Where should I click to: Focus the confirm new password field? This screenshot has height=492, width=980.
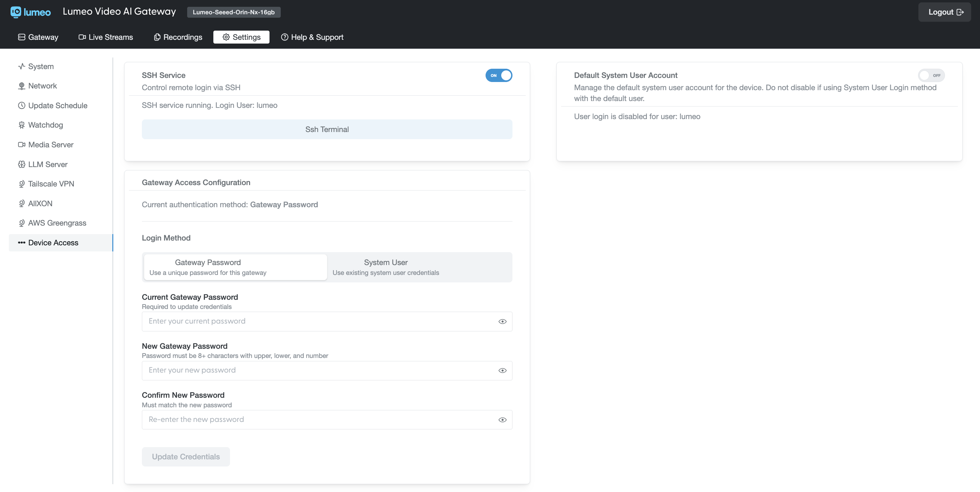coord(327,420)
